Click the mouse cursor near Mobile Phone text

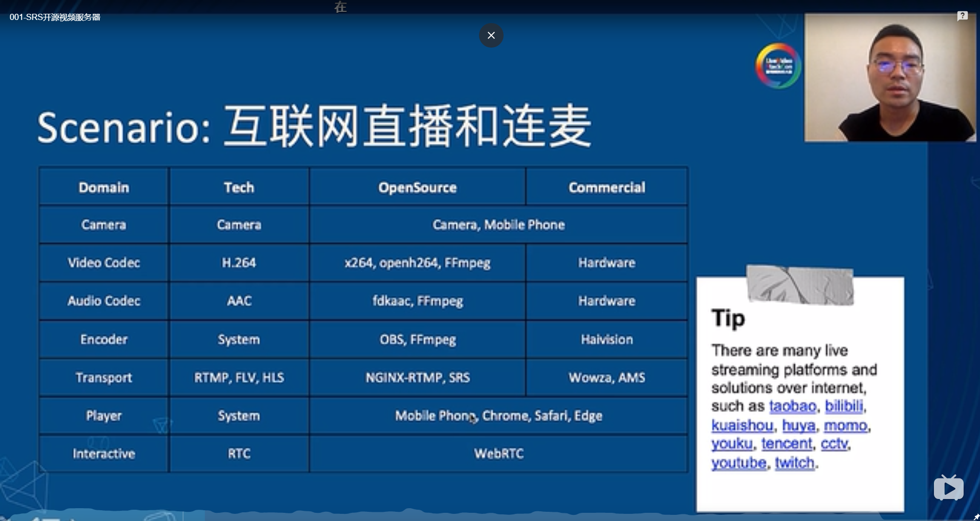471,419
